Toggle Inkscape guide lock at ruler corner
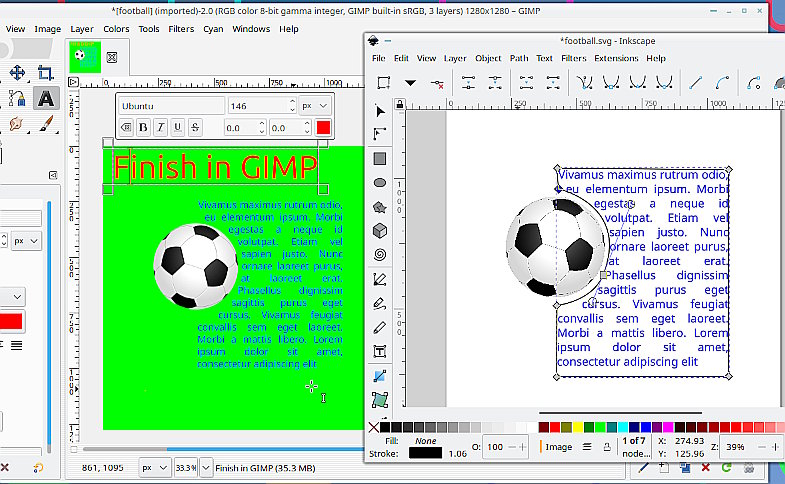The image size is (785, 484). (400, 104)
